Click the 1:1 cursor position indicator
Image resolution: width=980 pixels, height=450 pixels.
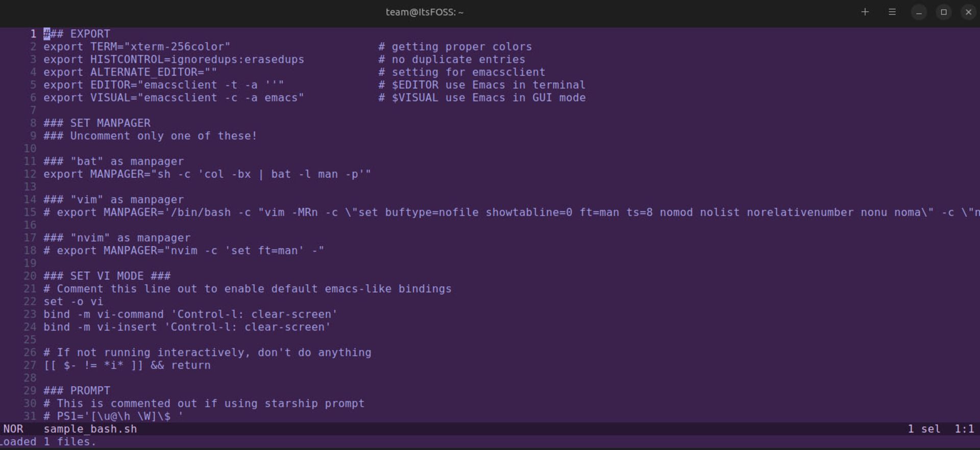[x=964, y=429]
